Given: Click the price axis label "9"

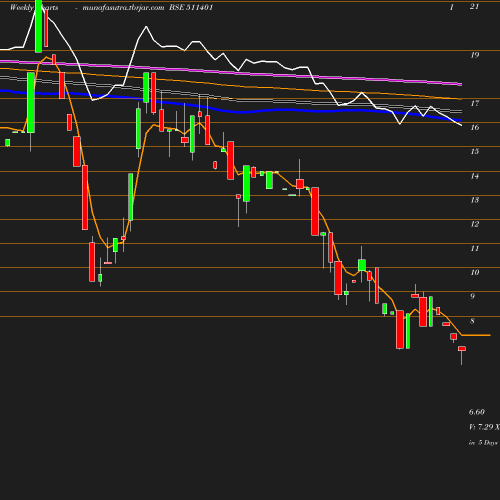Looking at the screenshot, I should coord(472,296).
